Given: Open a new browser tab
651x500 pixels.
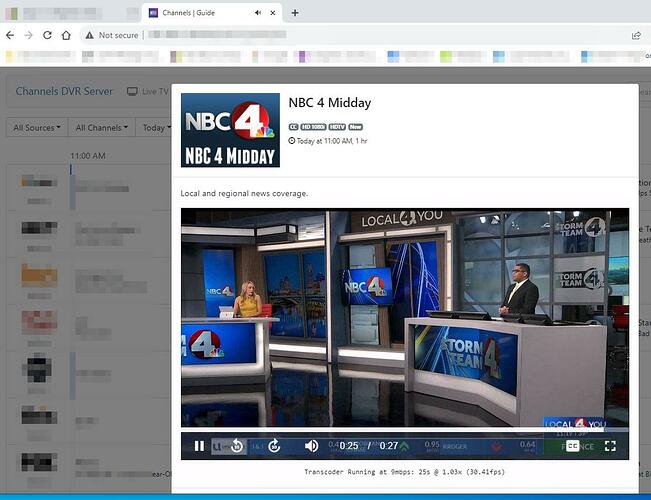Looking at the screenshot, I should [x=295, y=13].
